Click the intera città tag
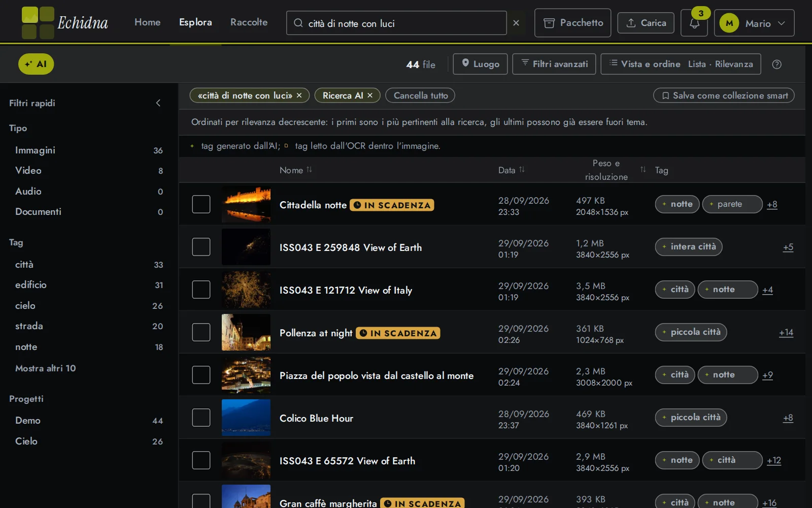The width and height of the screenshot is (812, 508). [689, 247]
